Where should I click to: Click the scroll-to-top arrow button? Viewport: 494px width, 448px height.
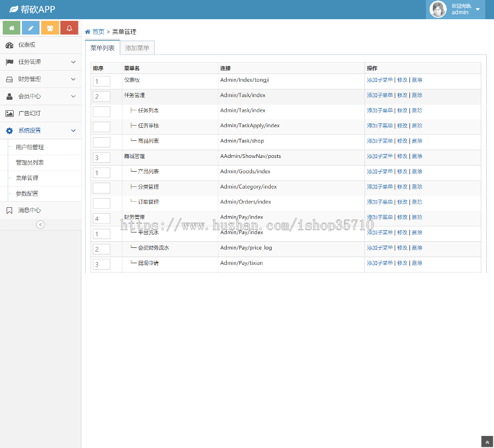[487, 442]
